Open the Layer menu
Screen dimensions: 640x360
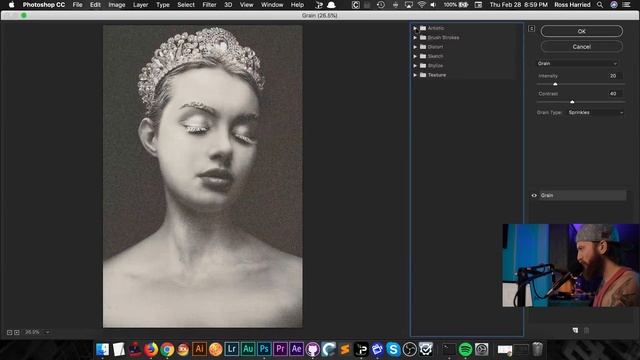tap(140, 5)
